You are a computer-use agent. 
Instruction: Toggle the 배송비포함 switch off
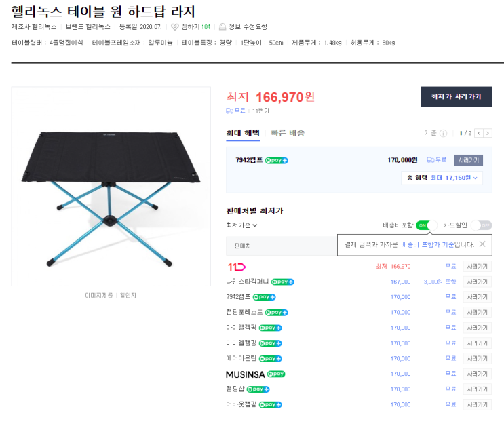click(x=426, y=225)
